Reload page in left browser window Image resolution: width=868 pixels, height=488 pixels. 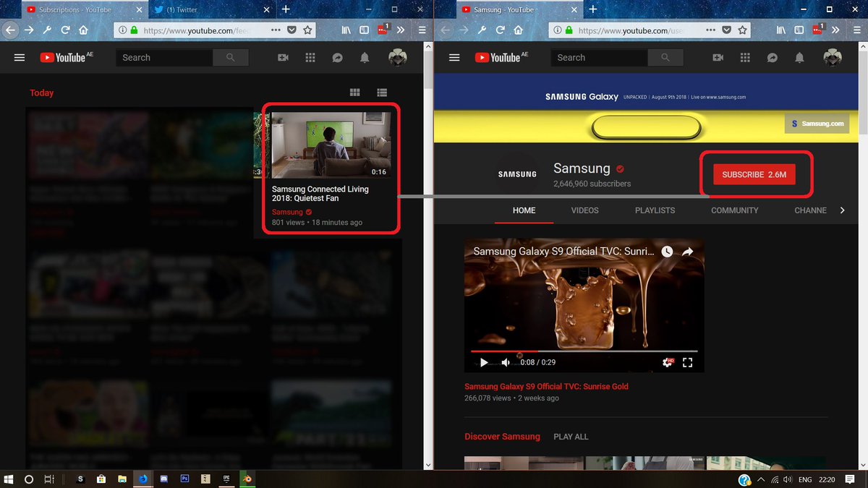[65, 30]
